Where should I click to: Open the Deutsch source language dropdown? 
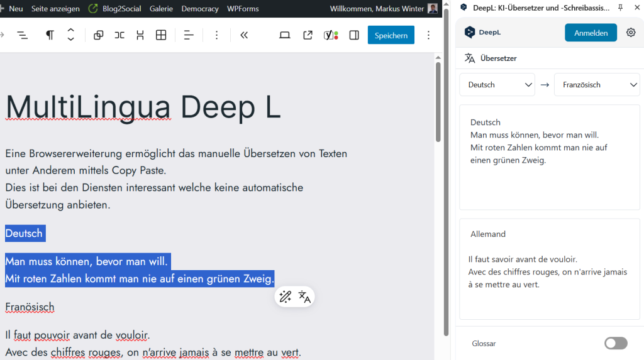[x=497, y=85]
